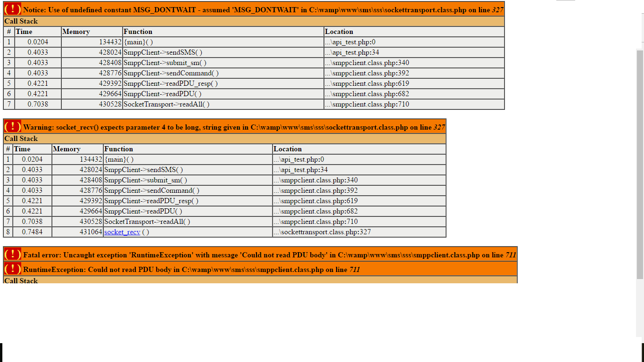Open the socket_recv function link
Image resolution: width=644 pixels, height=362 pixels.
[x=122, y=232]
